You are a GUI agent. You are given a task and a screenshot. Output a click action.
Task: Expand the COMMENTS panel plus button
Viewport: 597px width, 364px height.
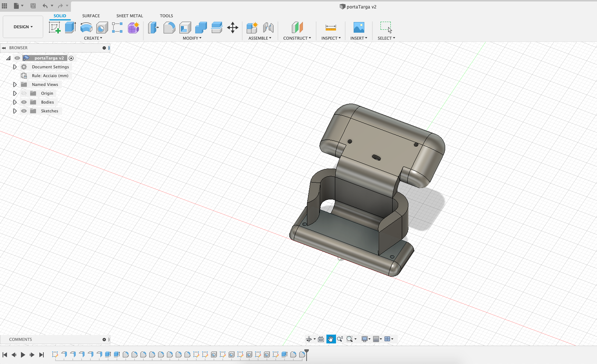pyautogui.click(x=104, y=339)
